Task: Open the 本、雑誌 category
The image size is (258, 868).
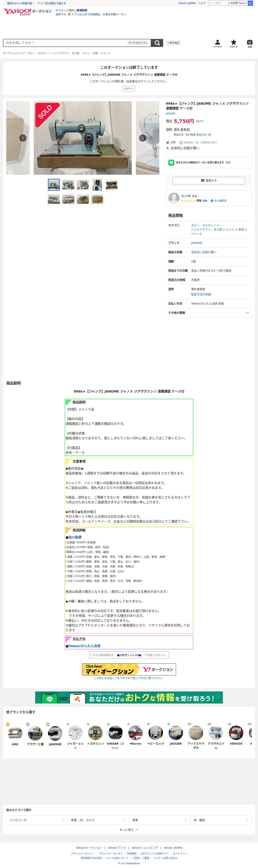Action: (x=221, y=820)
